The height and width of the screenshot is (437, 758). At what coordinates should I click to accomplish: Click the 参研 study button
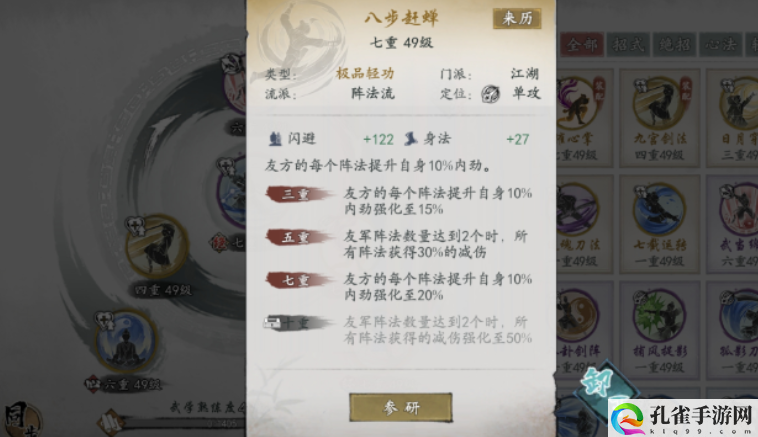[x=401, y=407]
